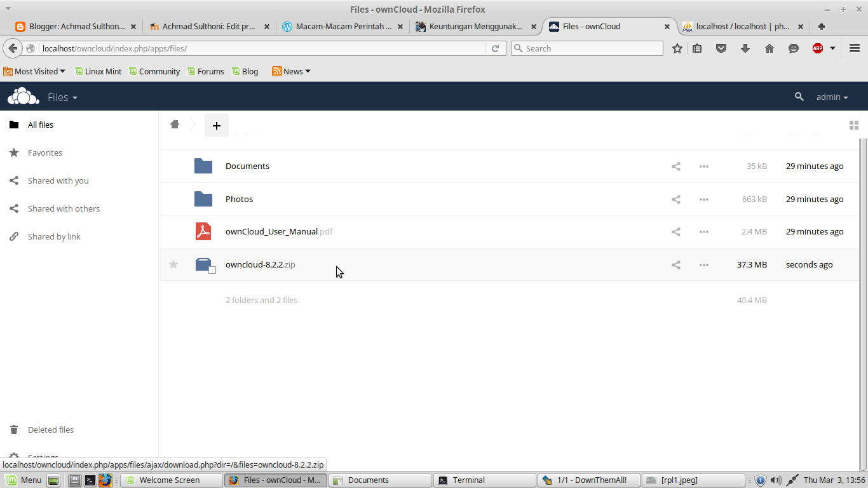This screenshot has width=868, height=488.
Task: Click the Firefox home icon
Action: pos(770,48)
